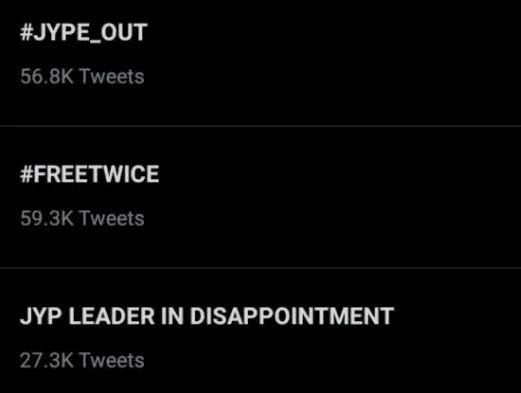Click the divider line below #FREETWICE row

(x=260, y=268)
